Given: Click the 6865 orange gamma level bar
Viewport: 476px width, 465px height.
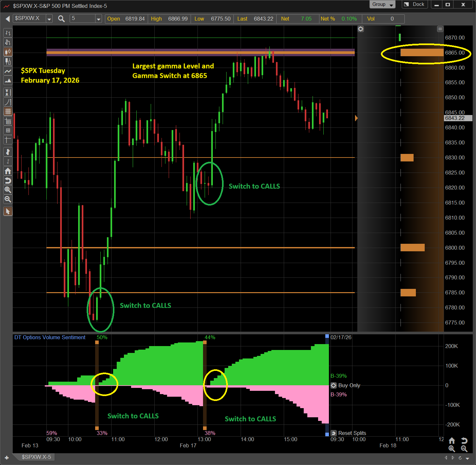Looking at the screenshot, I should (x=422, y=53).
